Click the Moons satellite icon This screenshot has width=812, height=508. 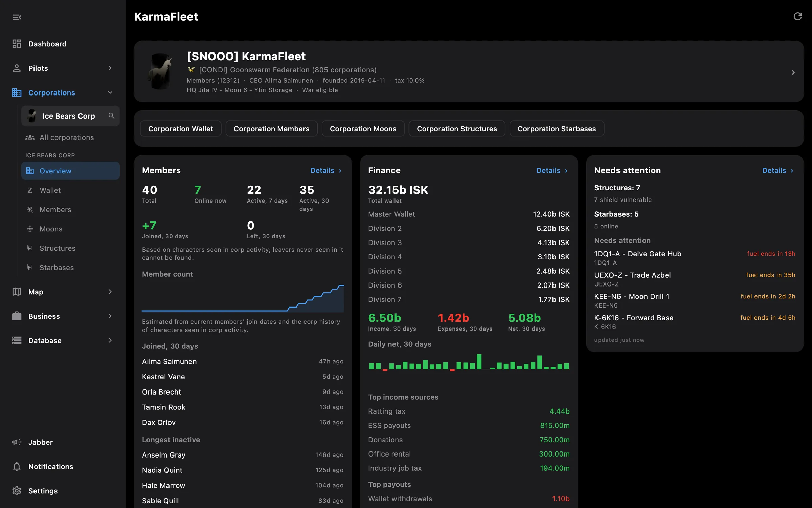pyautogui.click(x=30, y=229)
